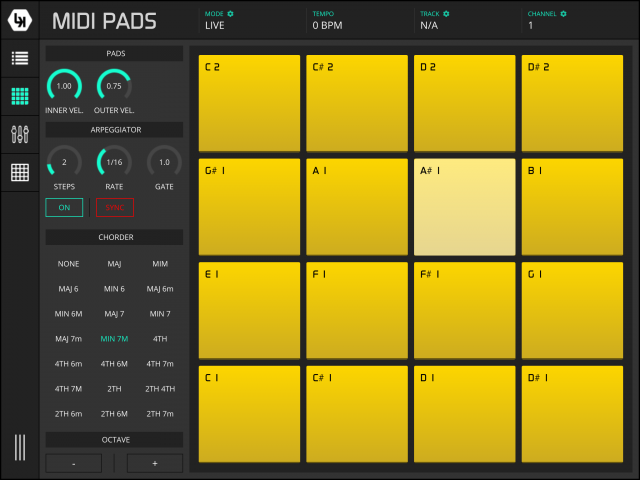Toggle the arpeggiator SYNC button

[x=114, y=207]
